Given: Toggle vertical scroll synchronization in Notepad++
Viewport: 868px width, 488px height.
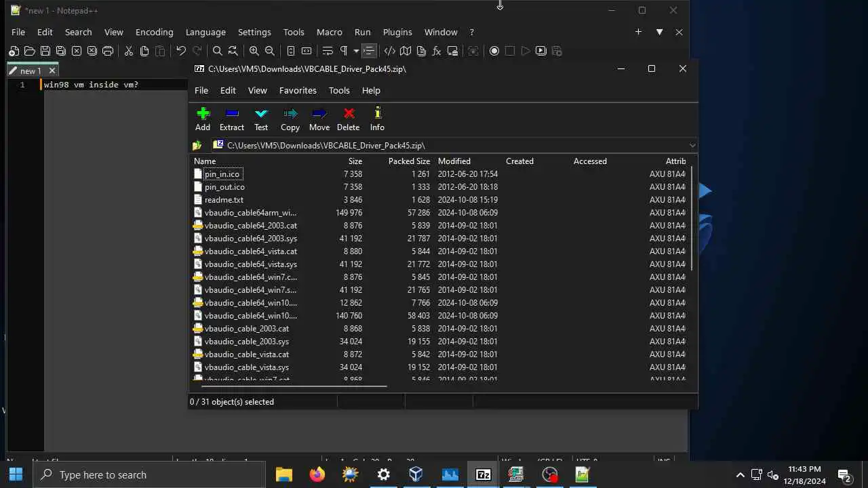Looking at the screenshot, I should tap(290, 51).
